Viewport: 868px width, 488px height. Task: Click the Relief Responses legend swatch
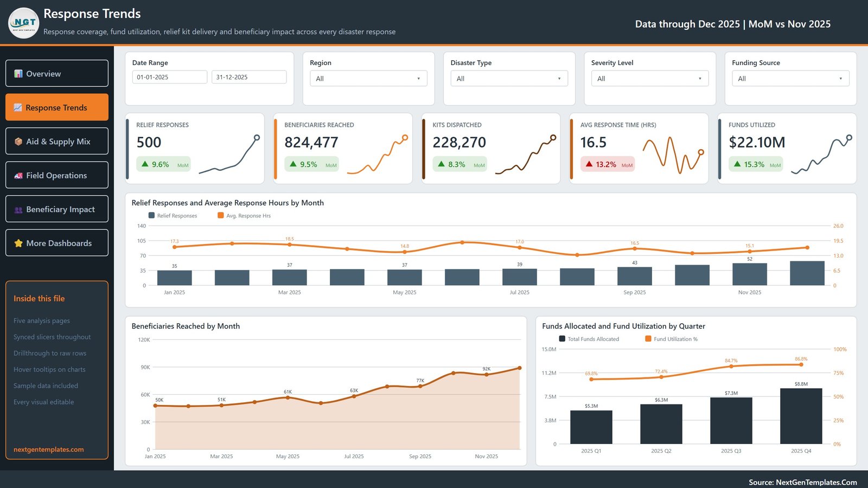click(152, 215)
